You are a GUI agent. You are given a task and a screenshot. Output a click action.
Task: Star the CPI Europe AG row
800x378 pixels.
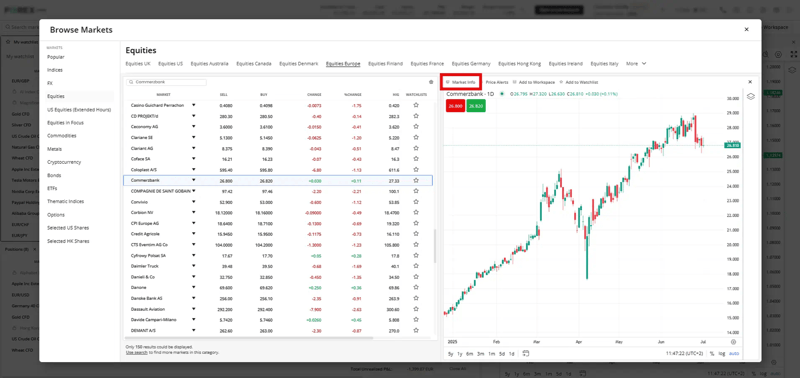click(x=416, y=223)
